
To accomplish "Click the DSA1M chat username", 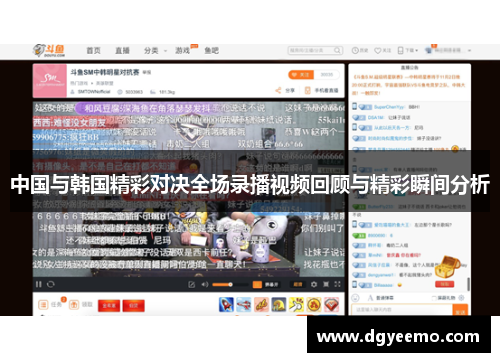I will [x=376, y=117].
